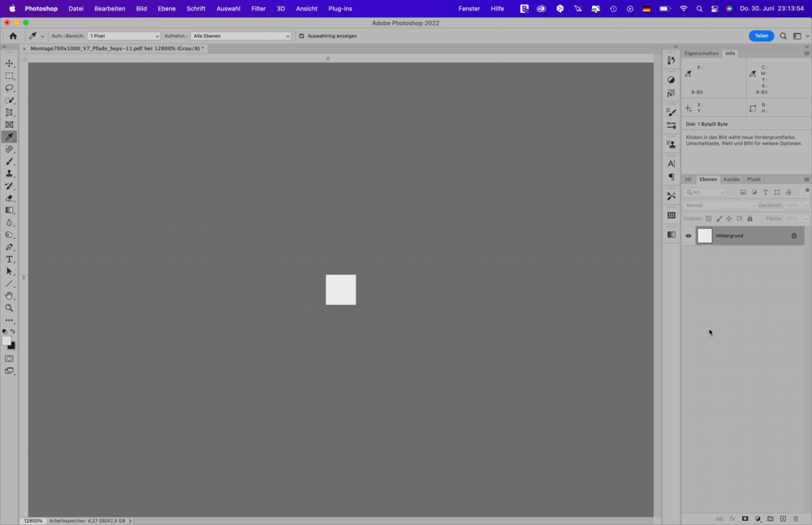Add a layer mask
The image size is (812, 525).
[745, 518]
